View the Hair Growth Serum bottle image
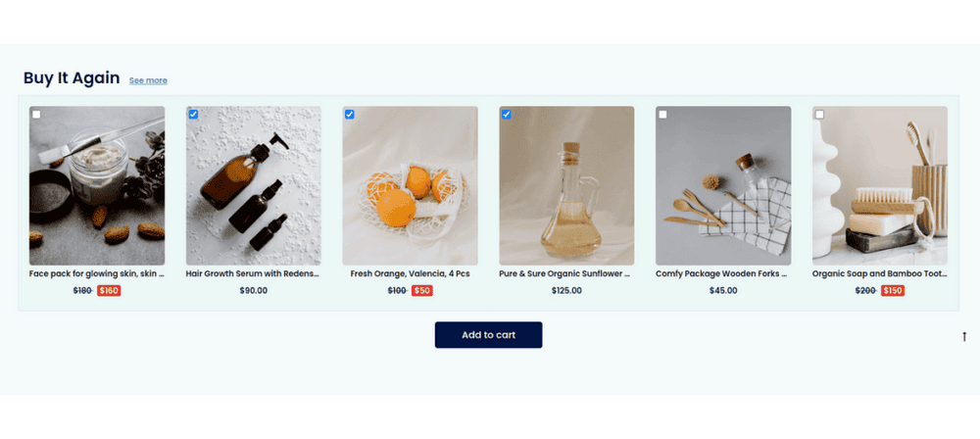The width and height of the screenshot is (980, 439). tap(253, 186)
